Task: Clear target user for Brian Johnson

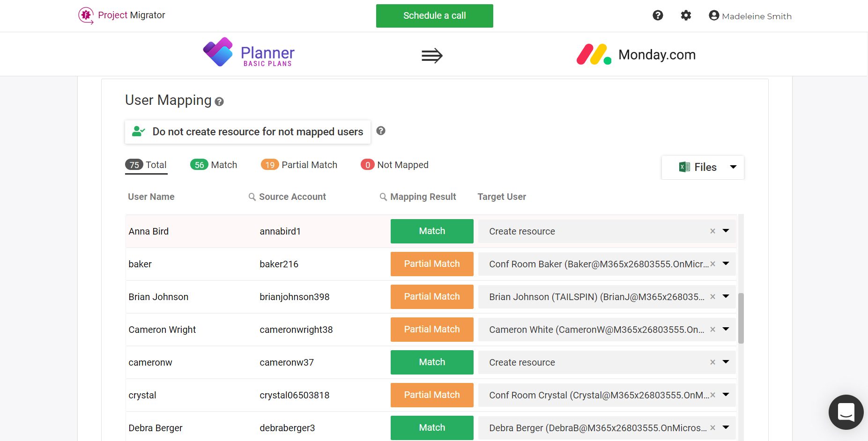Action: [712, 297]
